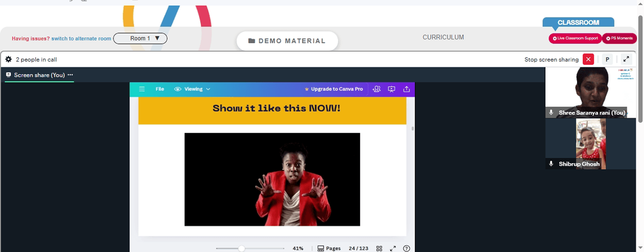
Task: Click Canva add collaborators icon
Action: [x=376, y=89]
